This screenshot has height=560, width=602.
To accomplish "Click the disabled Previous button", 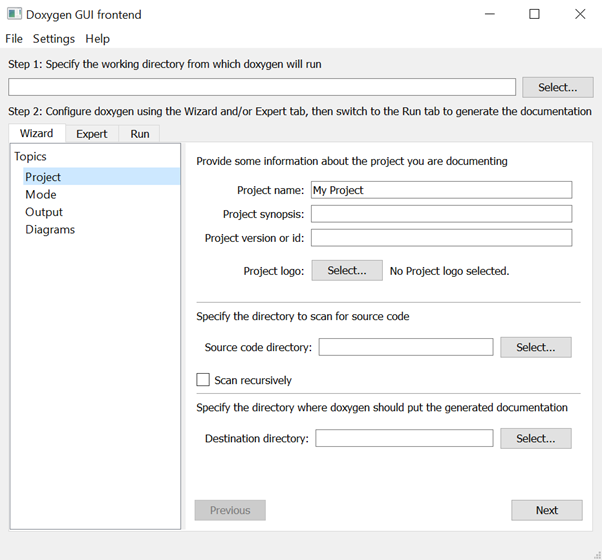I will coord(230,510).
